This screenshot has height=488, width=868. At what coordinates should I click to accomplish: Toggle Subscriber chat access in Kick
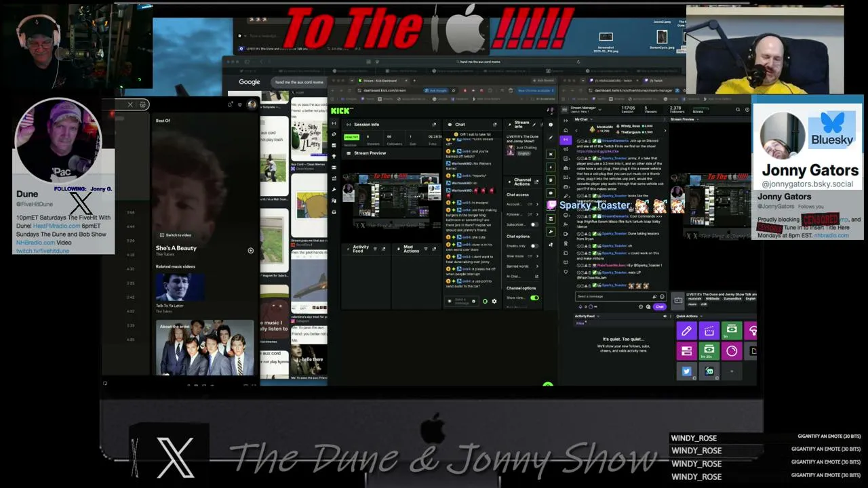534,224
